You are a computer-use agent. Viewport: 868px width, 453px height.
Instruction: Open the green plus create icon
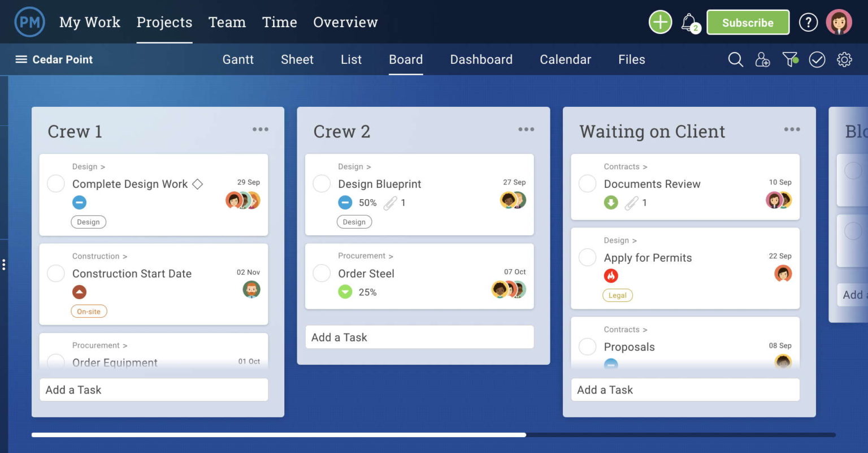[x=659, y=23]
